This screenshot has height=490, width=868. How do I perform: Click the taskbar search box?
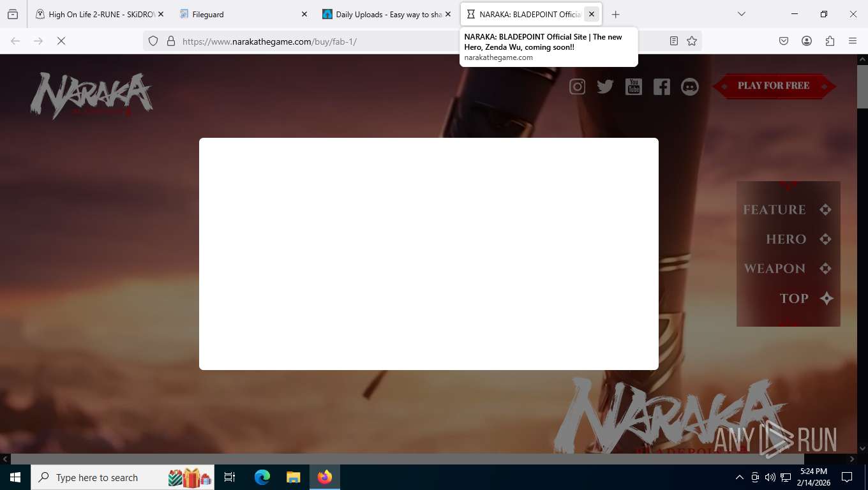coord(123,477)
